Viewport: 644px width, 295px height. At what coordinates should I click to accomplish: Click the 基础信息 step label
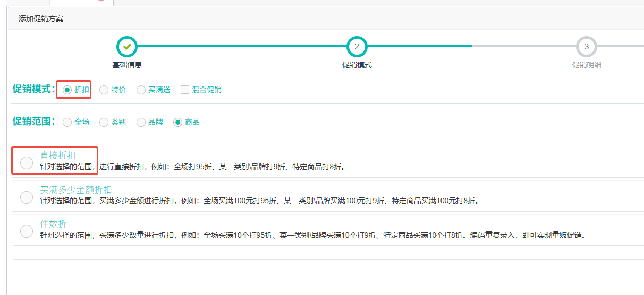point(127,65)
